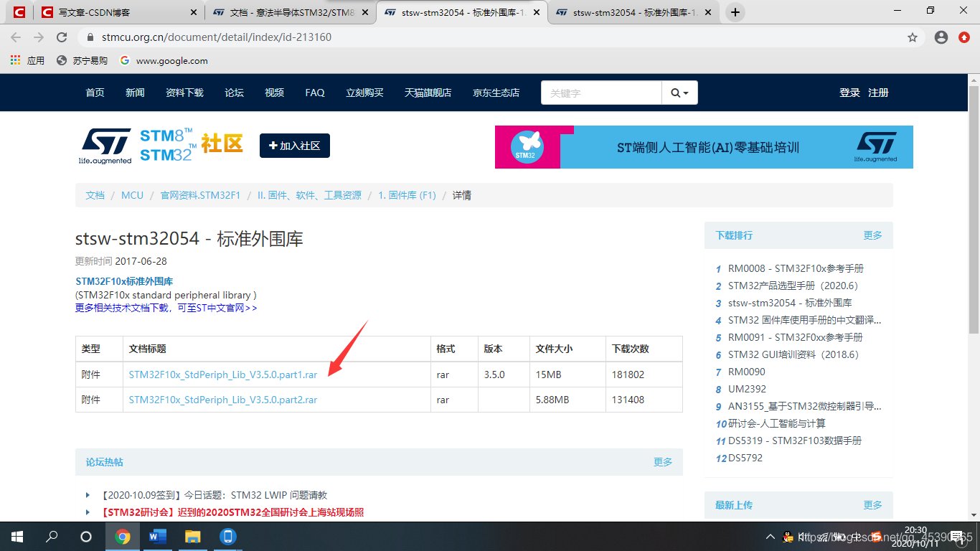
Task: Download STM32F10x_StdPeriph_Lib_V3.5.0.part1.rar
Action: tap(222, 375)
